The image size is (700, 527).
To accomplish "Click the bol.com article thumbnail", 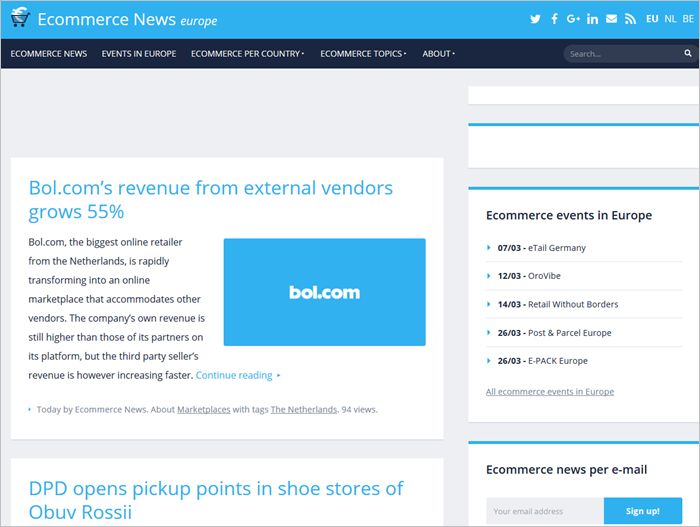I will [x=325, y=292].
